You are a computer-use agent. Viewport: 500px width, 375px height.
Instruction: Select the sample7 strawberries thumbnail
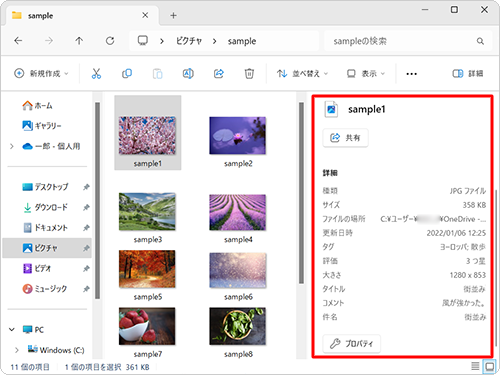(147, 326)
